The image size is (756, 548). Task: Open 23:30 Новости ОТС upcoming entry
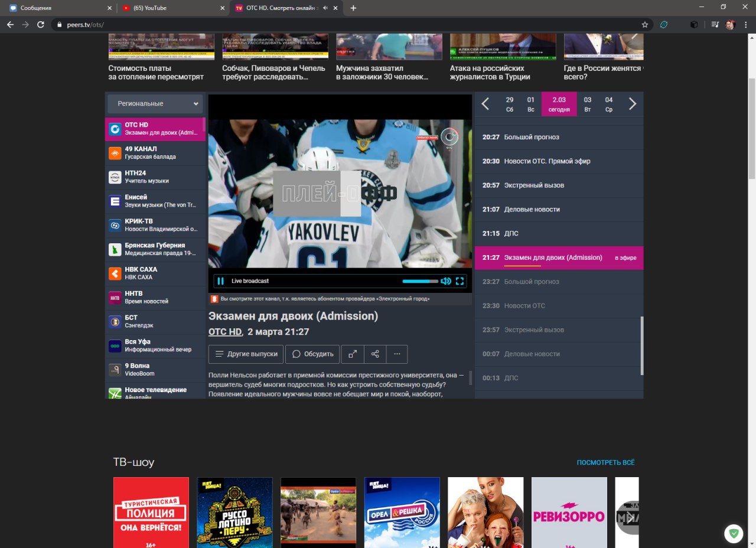click(x=559, y=306)
